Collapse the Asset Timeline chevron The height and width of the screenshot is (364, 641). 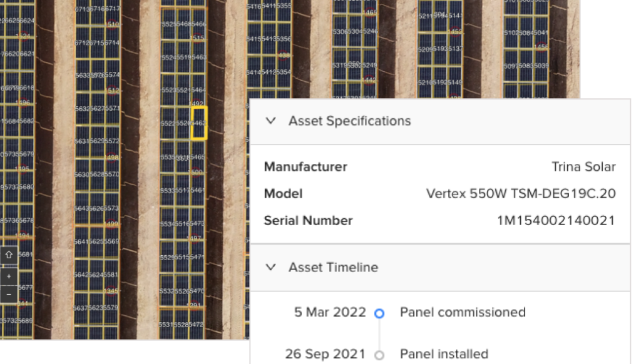click(270, 267)
